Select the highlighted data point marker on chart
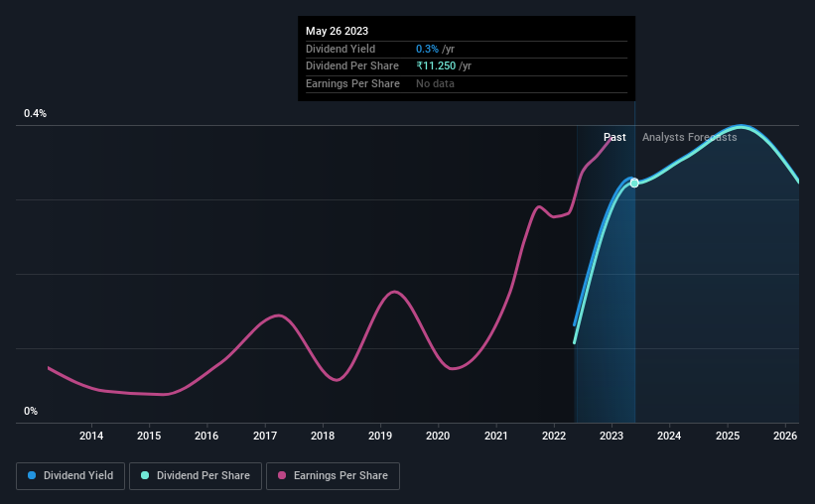815x504 pixels. (x=634, y=183)
